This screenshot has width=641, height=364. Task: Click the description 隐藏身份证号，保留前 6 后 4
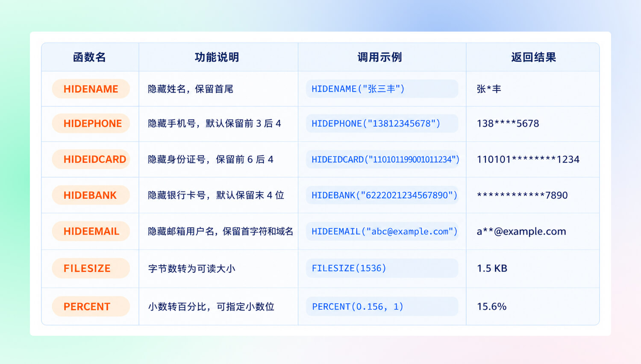pyautogui.click(x=211, y=159)
